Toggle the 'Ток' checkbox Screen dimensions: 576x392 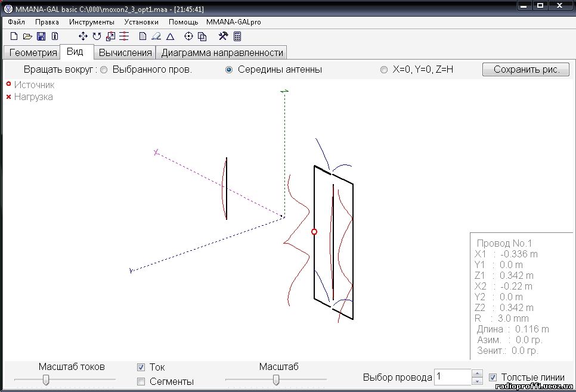pyautogui.click(x=141, y=367)
